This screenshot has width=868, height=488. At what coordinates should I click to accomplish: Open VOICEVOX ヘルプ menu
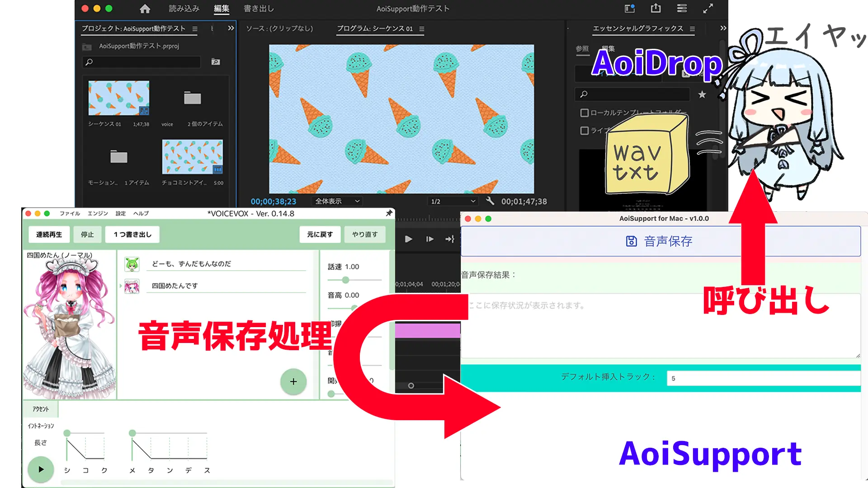(x=141, y=213)
